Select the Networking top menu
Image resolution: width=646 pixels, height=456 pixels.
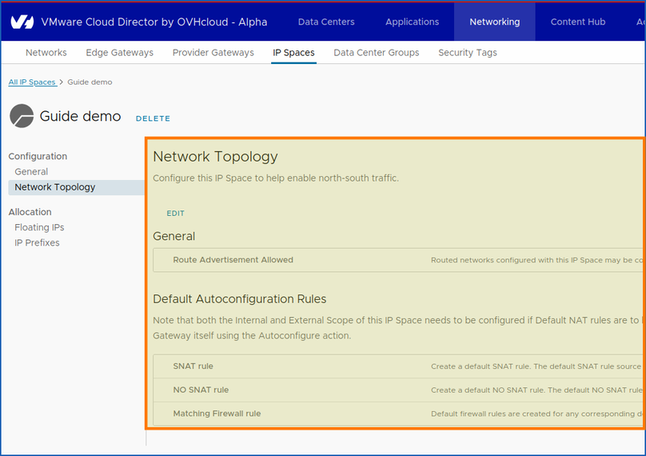494,22
